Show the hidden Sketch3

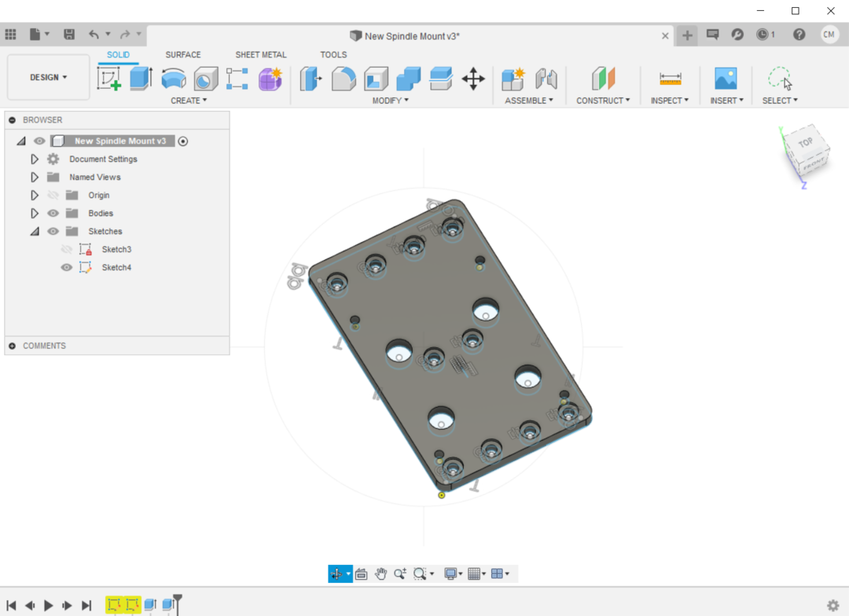(x=67, y=250)
